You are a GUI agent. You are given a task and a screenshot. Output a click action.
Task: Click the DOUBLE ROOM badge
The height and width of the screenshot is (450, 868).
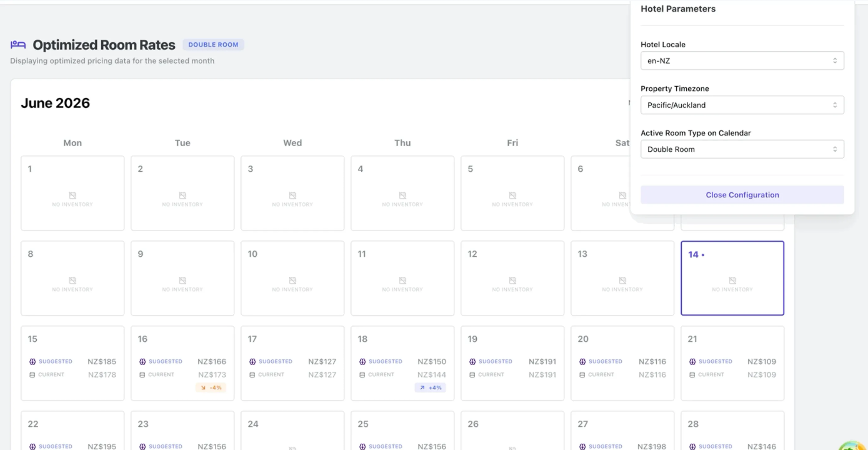pyautogui.click(x=213, y=45)
